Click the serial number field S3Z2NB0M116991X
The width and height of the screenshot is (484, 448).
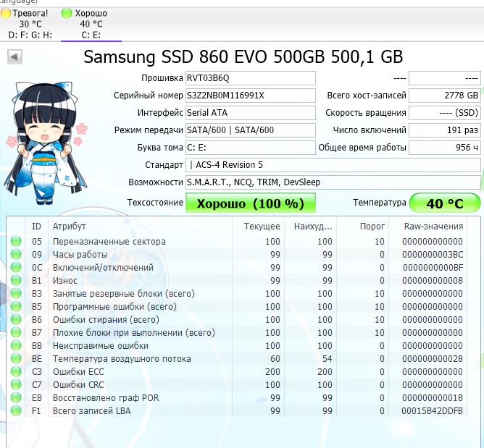click(x=251, y=96)
